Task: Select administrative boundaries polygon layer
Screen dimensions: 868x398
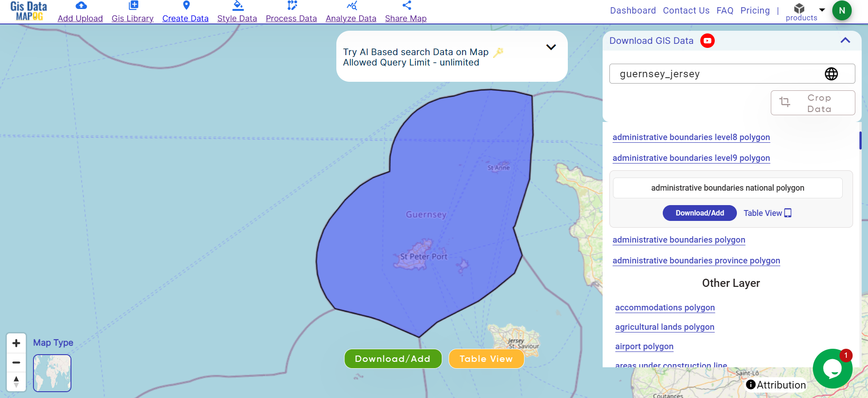Action: (x=679, y=240)
